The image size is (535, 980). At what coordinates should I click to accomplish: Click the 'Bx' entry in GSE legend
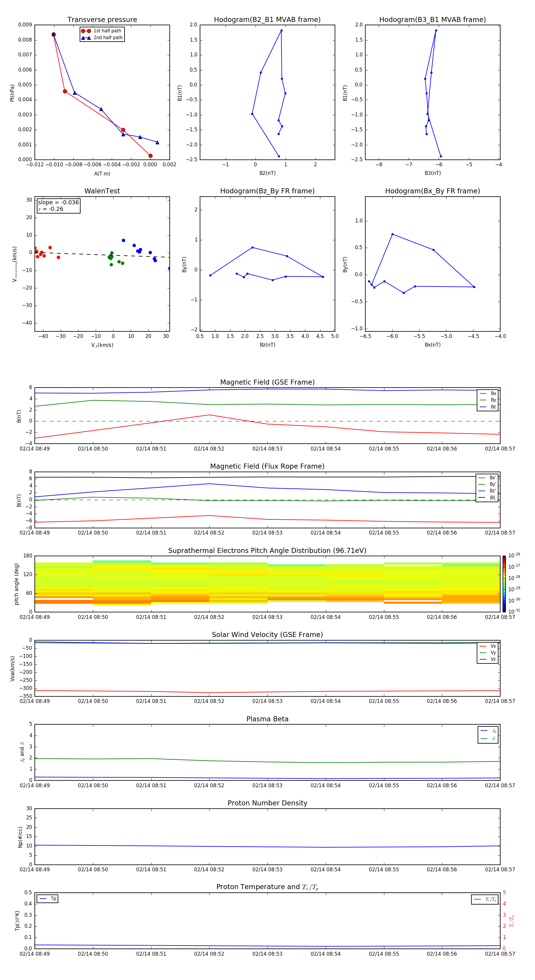(488, 393)
